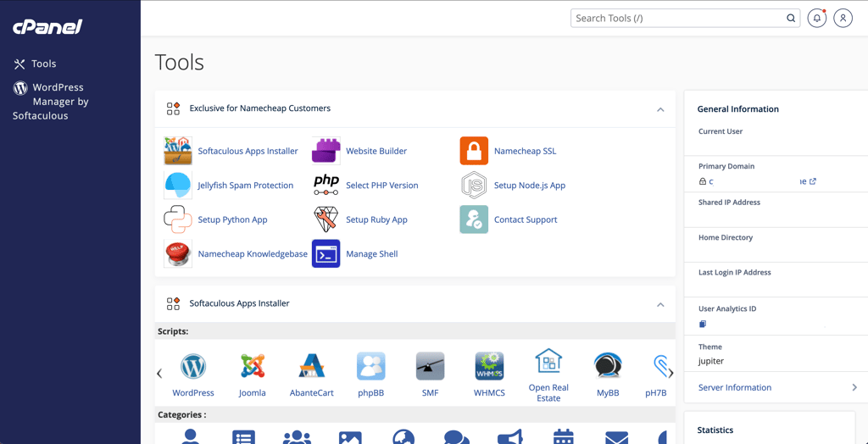Screen dimensions: 868x444
Task: Open the WordPress script icon
Action: click(193, 366)
